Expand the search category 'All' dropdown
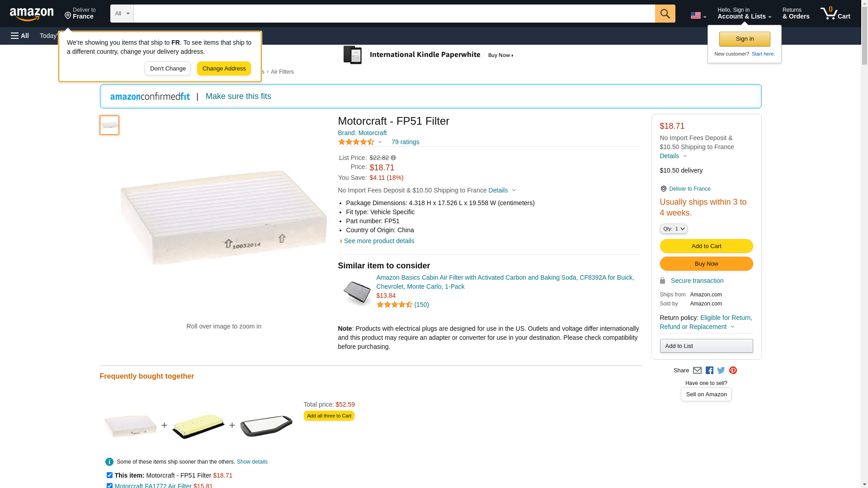This screenshot has width=868, height=488. point(122,14)
